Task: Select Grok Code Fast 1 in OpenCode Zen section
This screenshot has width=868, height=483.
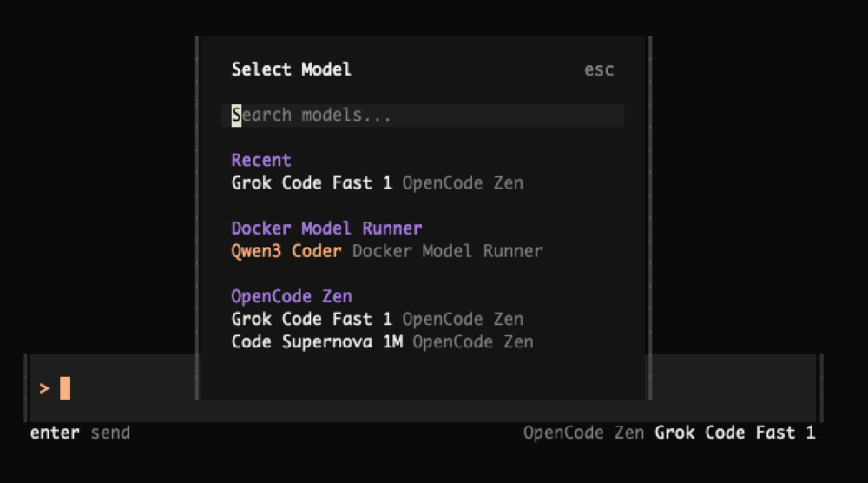Action: tap(312, 319)
